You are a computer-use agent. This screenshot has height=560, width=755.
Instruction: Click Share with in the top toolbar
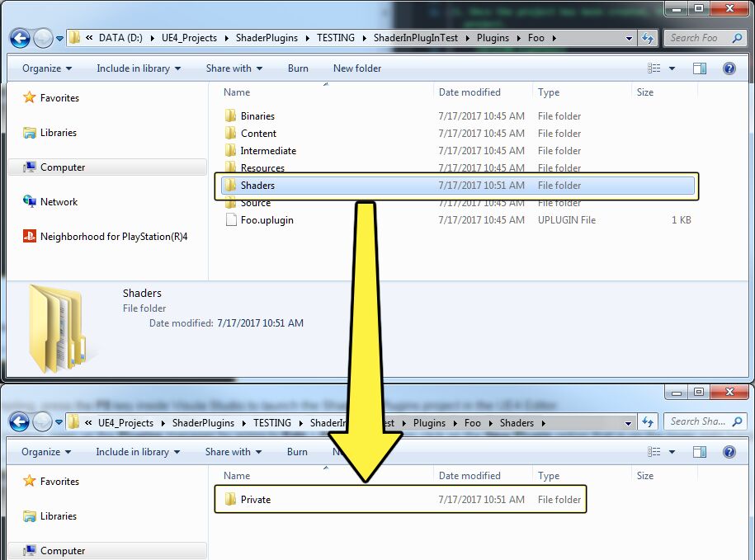[234, 68]
